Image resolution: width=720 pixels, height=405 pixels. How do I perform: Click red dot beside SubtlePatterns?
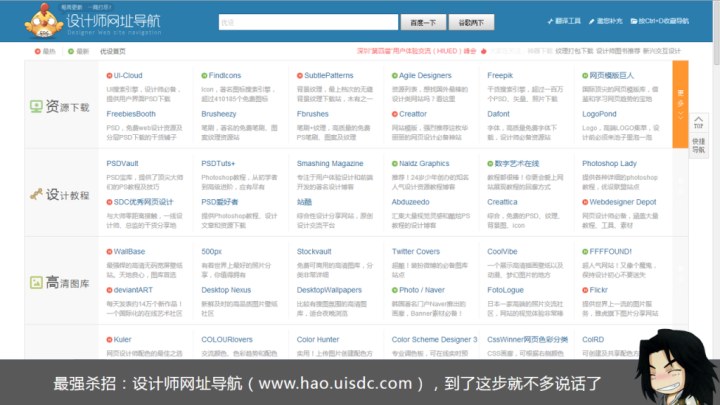[299, 76]
